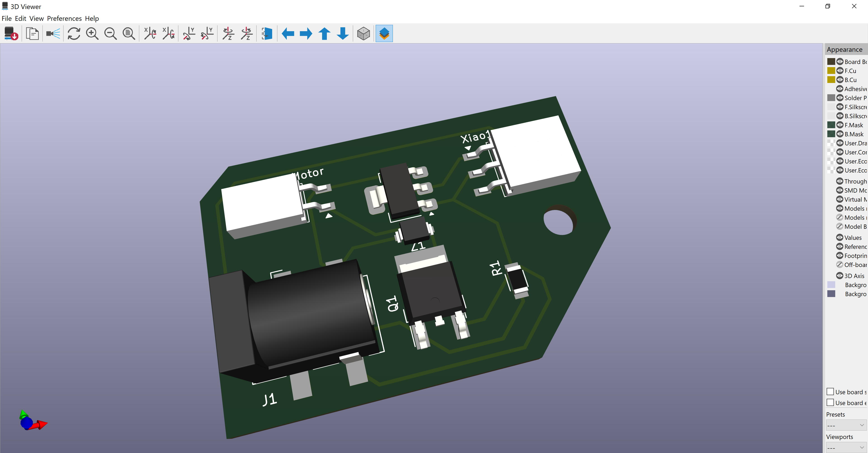The width and height of the screenshot is (868, 453).
Task: Toggle 3D Axis visibility eye
Action: (840, 276)
